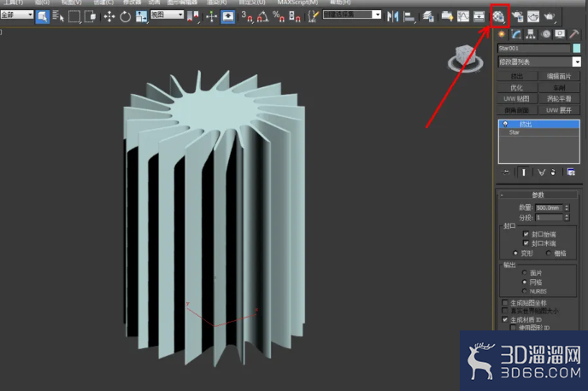Open the Render Setup dialog
This screenshot has width=588, height=391.
tap(518, 16)
